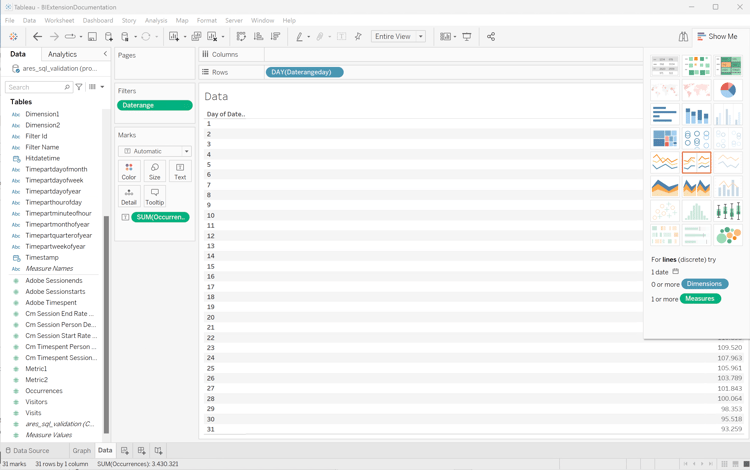Switch to the Analytics tab
This screenshot has height=470, width=750.
tap(62, 55)
